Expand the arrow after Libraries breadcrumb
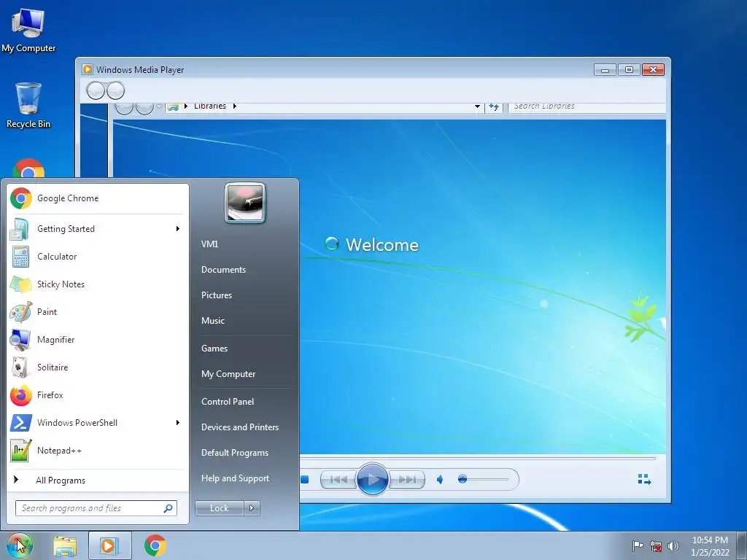This screenshot has width=747, height=560. (x=234, y=106)
